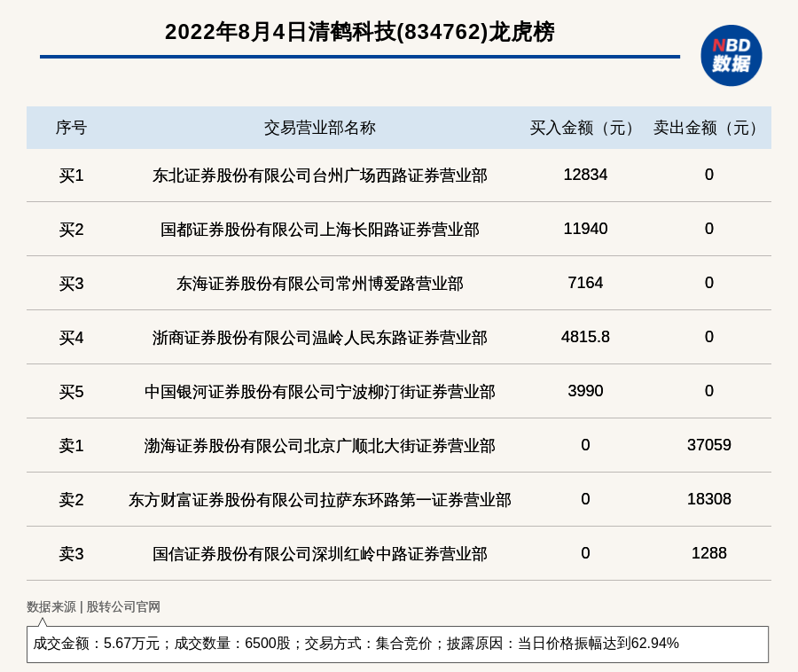This screenshot has height=672, width=798.
Task: Select 国信证券股份有限公司深圳红岭中路证券营业部
Action: 319,553
